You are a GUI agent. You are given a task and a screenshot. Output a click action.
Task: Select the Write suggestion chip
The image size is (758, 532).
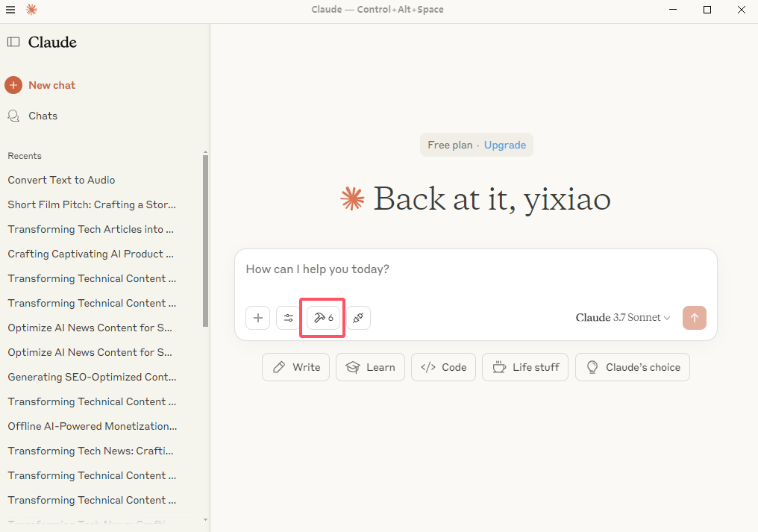(x=295, y=367)
